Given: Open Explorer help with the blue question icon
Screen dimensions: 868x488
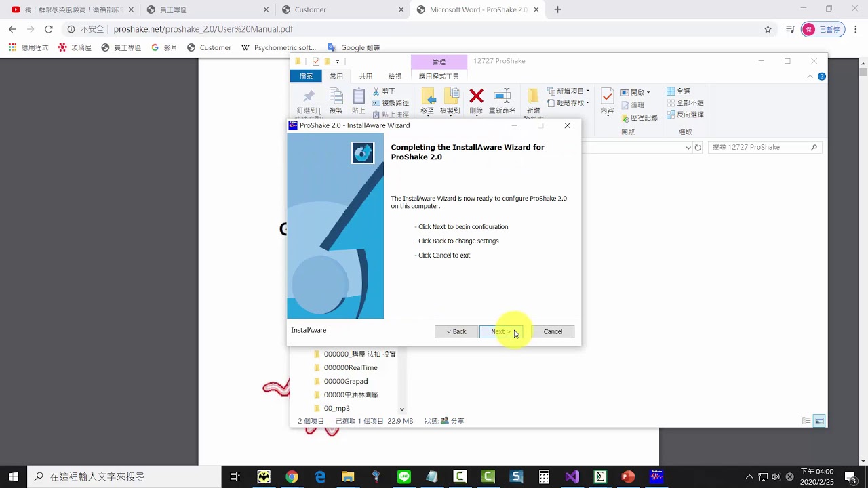Looking at the screenshot, I should tap(822, 77).
